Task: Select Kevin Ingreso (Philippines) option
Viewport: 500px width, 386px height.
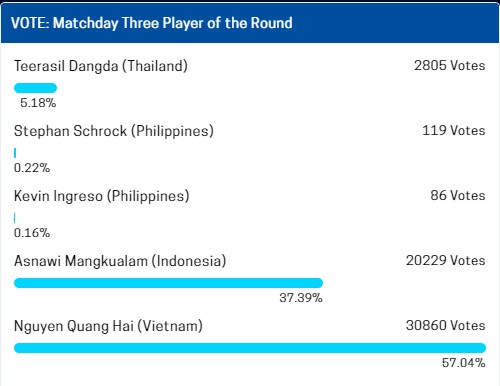Action: point(102,196)
